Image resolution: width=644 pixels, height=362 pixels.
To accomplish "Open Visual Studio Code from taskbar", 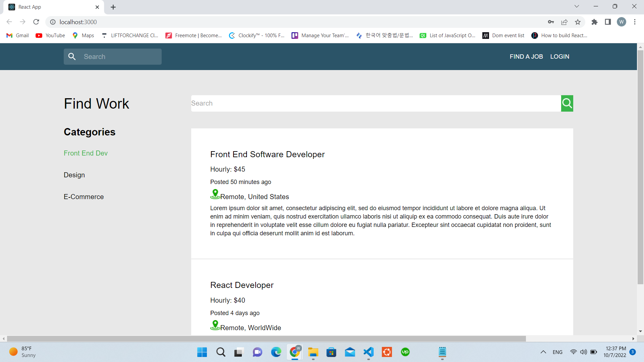I will tap(368, 352).
